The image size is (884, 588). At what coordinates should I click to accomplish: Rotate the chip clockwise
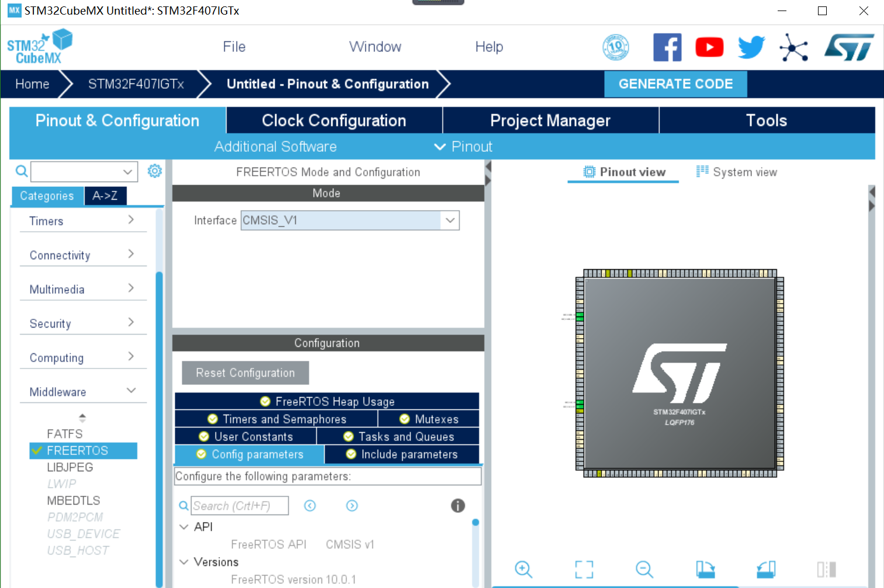tap(705, 569)
